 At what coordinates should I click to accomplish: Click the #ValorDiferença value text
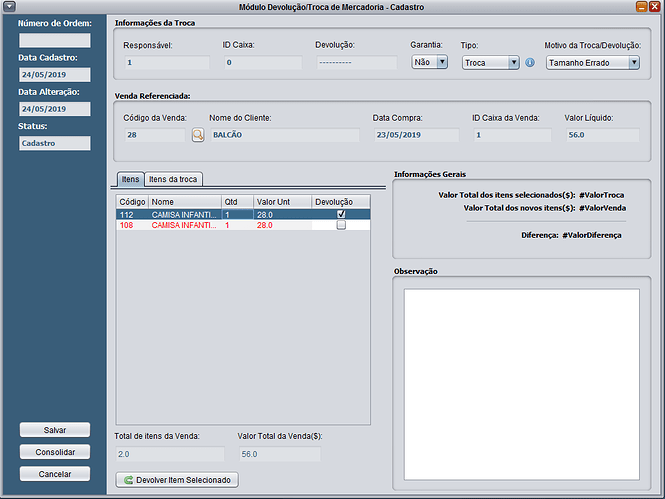click(592, 235)
